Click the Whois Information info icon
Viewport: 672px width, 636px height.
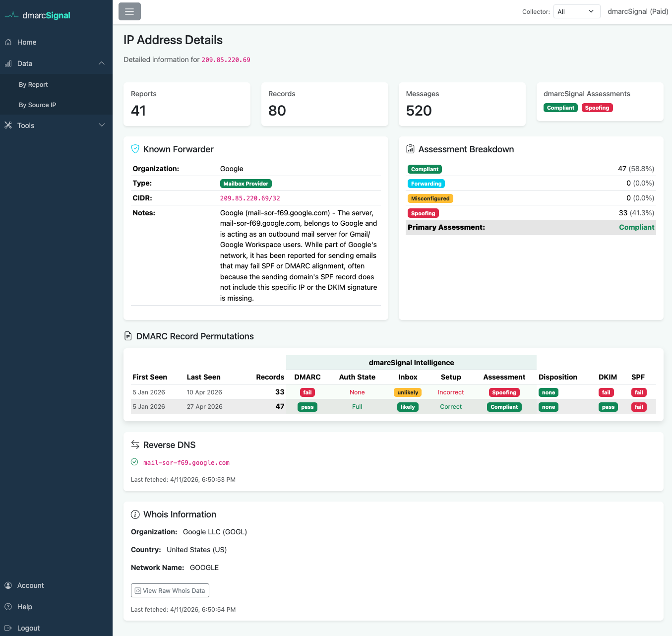[135, 514]
